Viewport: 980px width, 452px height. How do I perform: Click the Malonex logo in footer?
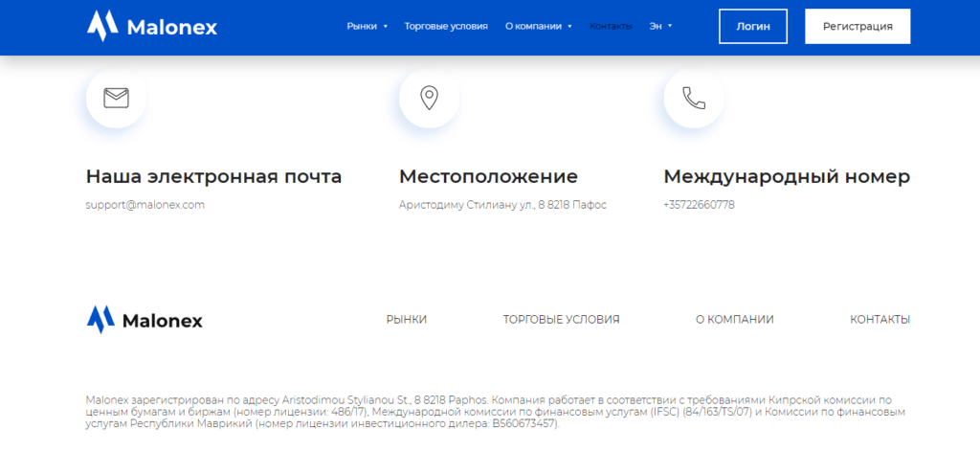145,320
